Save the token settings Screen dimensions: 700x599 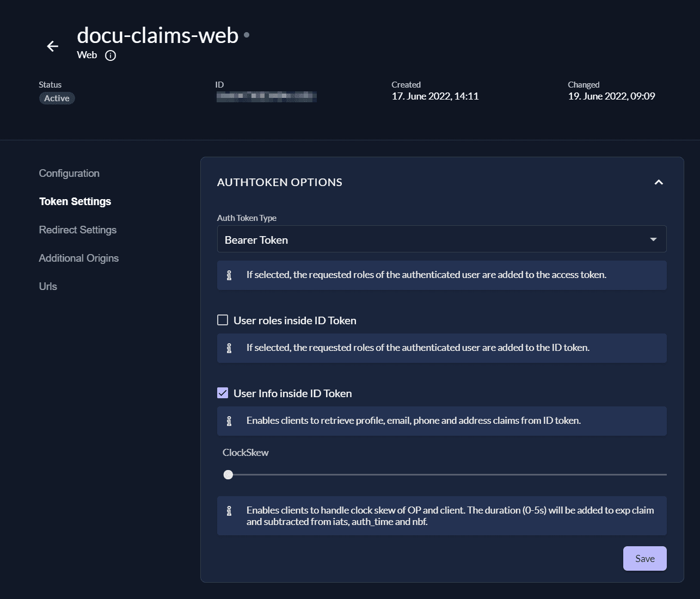[644, 559]
